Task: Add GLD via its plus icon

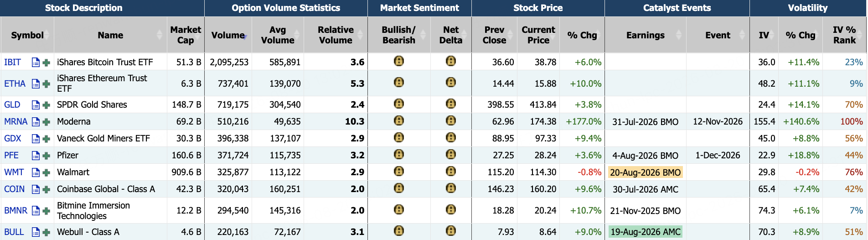Action: [x=46, y=105]
